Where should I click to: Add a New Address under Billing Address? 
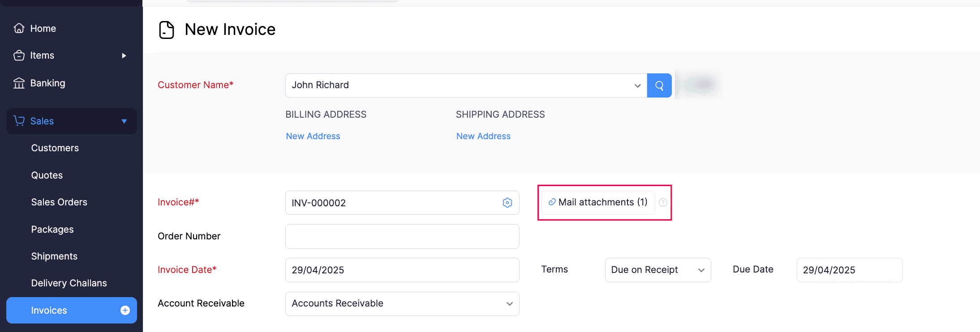coord(313,136)
